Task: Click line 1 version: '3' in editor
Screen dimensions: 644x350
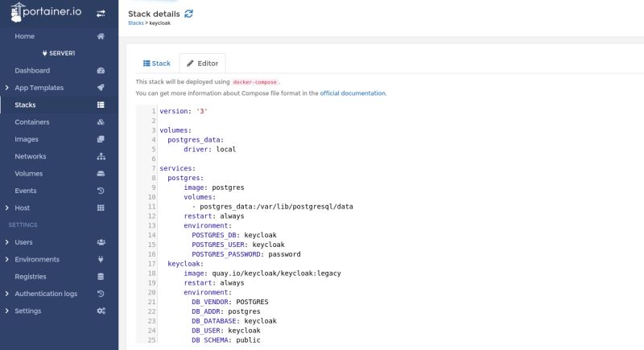Action: [x=184, y=111]
